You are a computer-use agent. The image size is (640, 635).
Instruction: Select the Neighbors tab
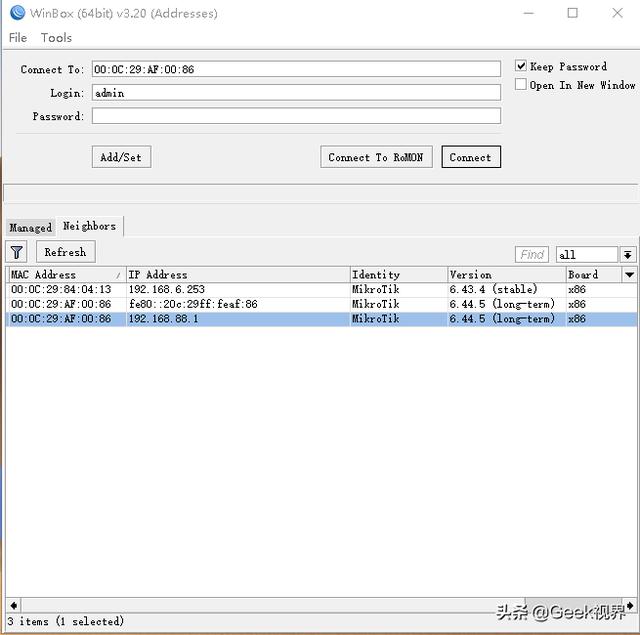[89, 226]
